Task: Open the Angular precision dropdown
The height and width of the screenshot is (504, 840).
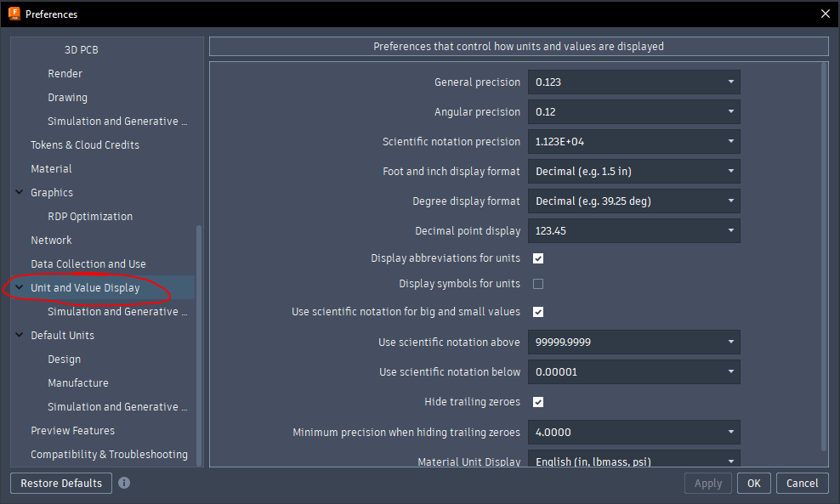Action: (x=633, y=112)
